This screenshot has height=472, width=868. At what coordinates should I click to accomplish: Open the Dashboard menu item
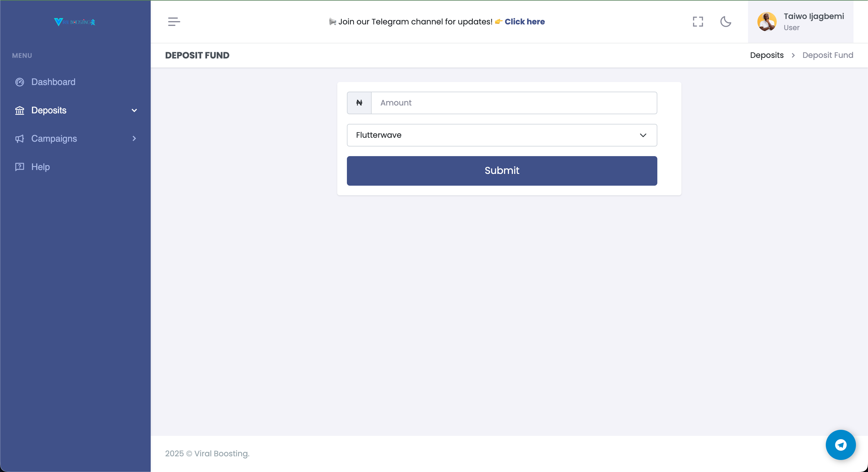click(53, 82)
